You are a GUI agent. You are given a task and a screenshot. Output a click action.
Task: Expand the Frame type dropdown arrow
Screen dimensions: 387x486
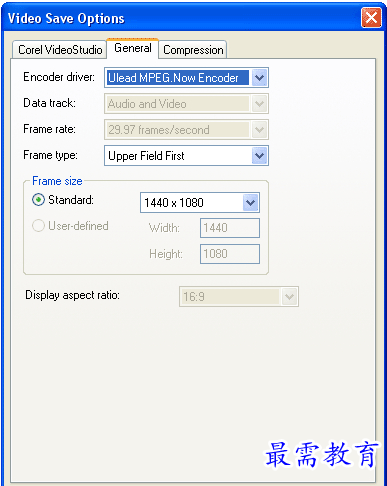[x=259, y=156]
